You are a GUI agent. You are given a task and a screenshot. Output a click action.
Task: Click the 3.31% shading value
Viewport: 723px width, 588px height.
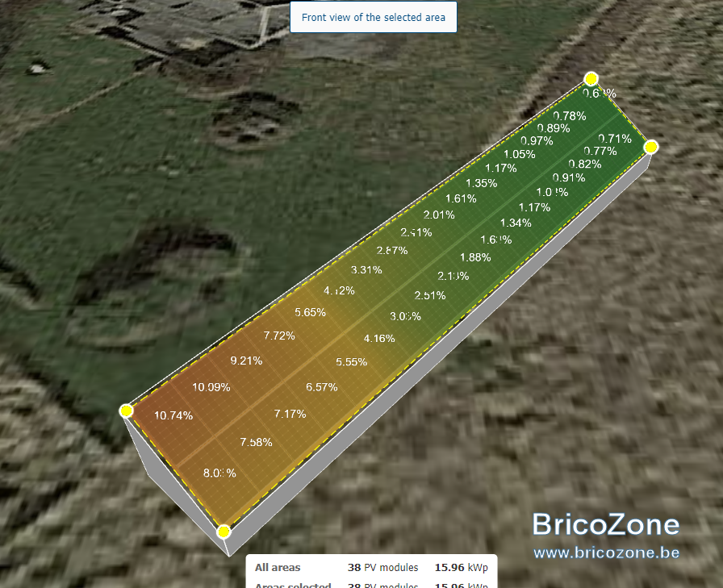click(x=366, y=270)
